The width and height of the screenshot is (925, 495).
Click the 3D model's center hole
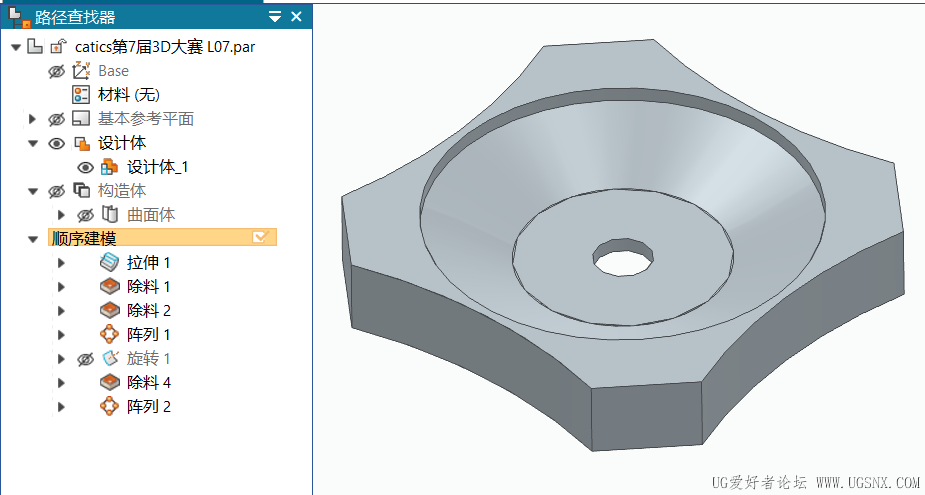[x=624, y=258]
